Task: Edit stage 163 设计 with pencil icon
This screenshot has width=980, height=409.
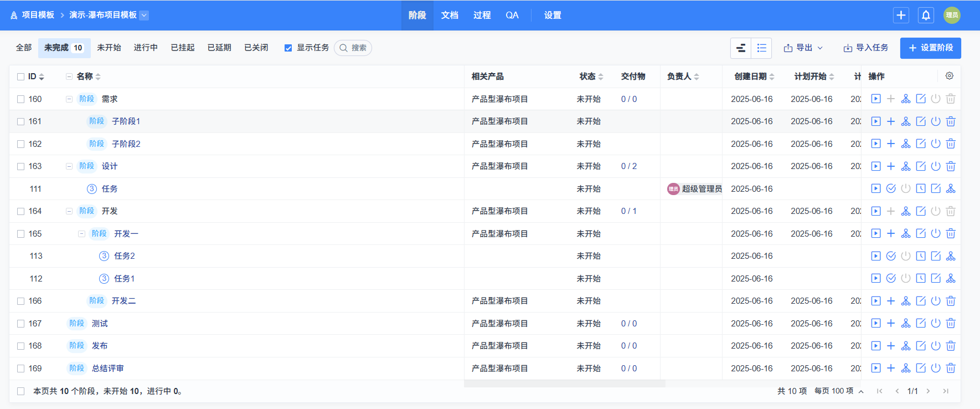Action: 920,166
